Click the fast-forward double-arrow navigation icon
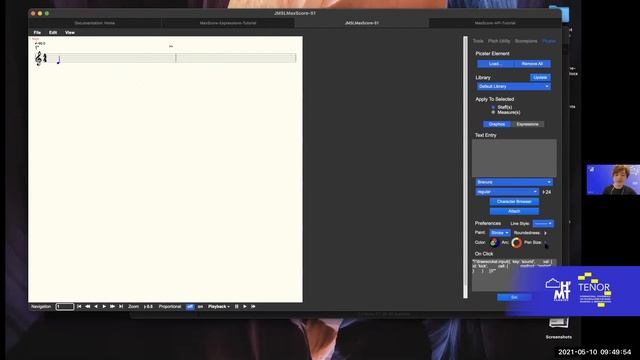This screenshot has width=640, height=360. click(112, 307)
